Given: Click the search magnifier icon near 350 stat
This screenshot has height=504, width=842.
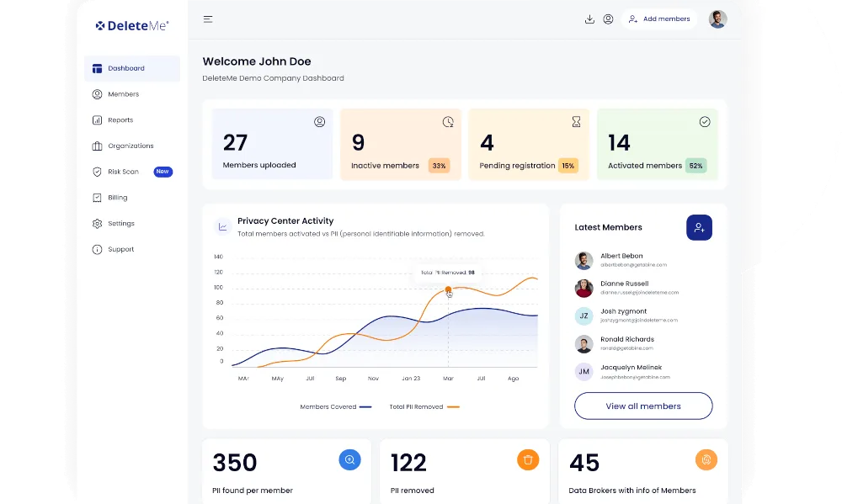Looking at the screenshot, I should (349, 459).
